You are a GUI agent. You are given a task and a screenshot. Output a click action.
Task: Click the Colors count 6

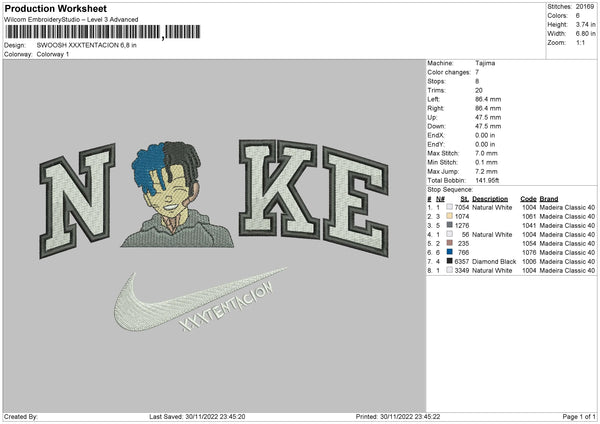[578, 16]
